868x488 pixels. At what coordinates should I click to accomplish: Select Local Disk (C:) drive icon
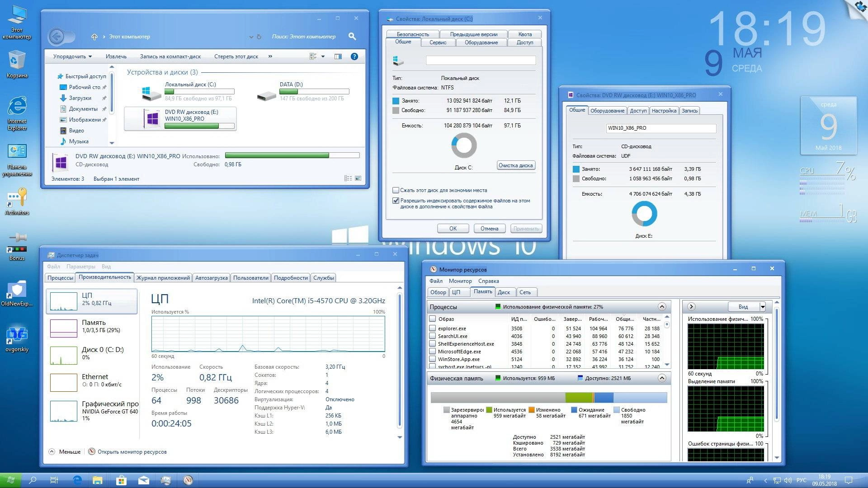click(x=151, y=94)
